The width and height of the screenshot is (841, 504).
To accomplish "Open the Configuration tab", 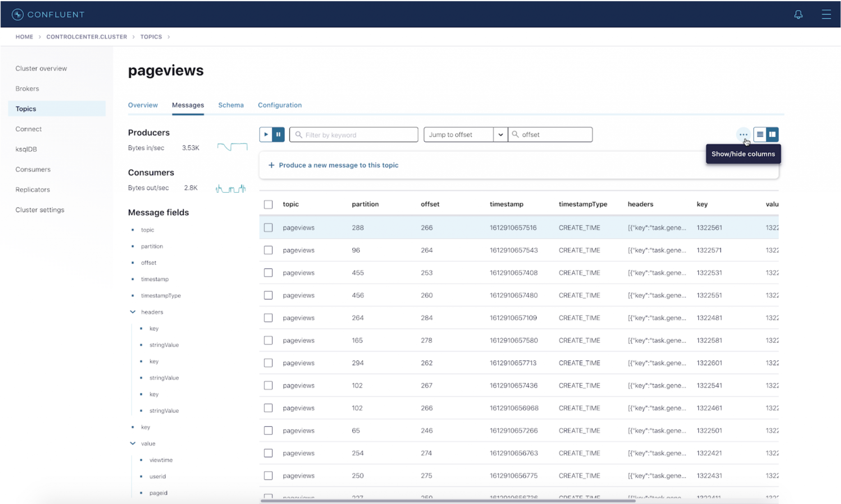I will [280, 105].
